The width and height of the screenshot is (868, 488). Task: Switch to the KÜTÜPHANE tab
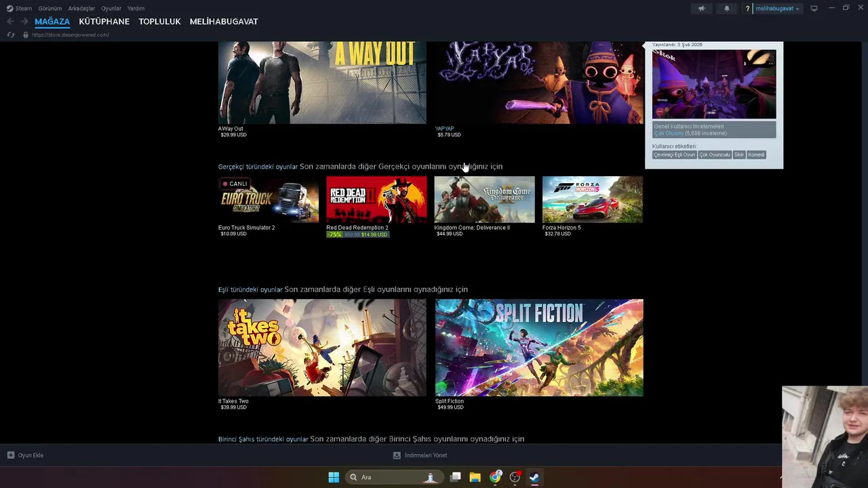coord(104,22)
